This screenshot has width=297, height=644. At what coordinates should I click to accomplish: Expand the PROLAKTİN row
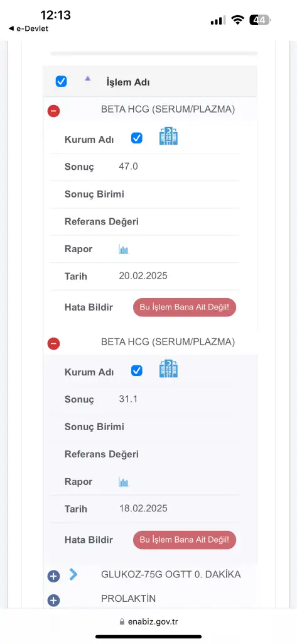[x=54, y=601]
